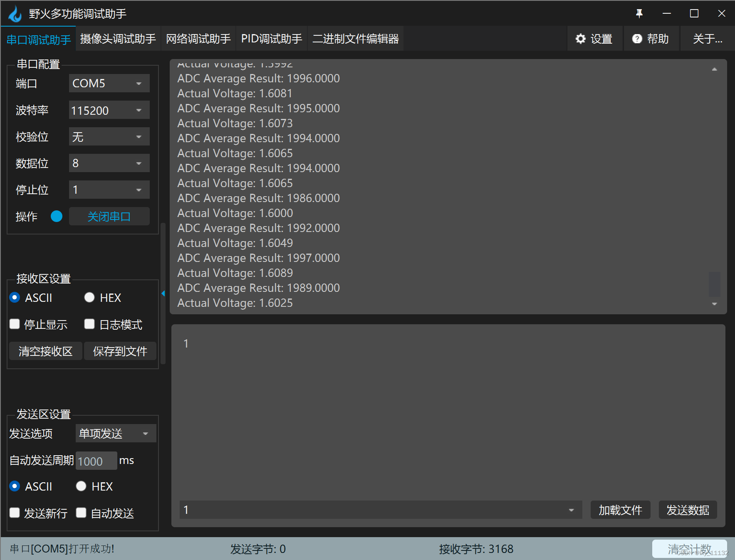The width and height of the screenshot is (735, 560).
Task: Select HEX mode in 接收区设置
Action: 89,297
